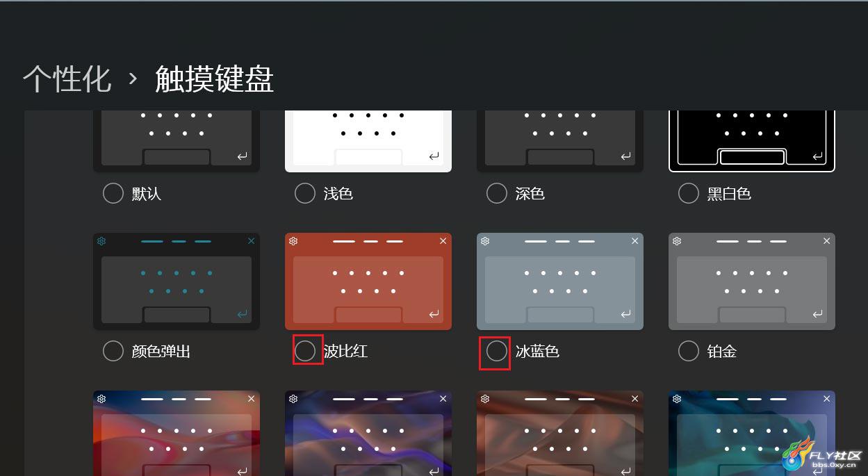Click the 黑白色 keyboard theme thumbnail
The width and height of the screenshot is (868, 476).
(752, 141)
